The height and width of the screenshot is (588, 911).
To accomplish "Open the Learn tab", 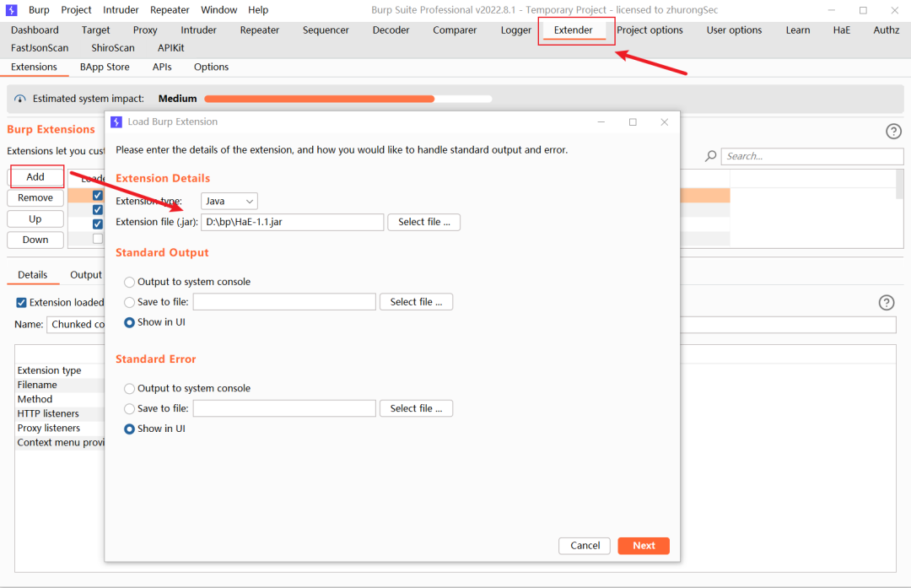I will click(798, 30).
